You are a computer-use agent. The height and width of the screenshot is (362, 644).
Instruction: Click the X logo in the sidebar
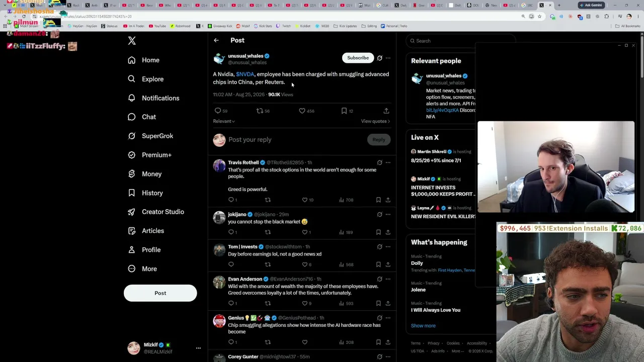132,41
